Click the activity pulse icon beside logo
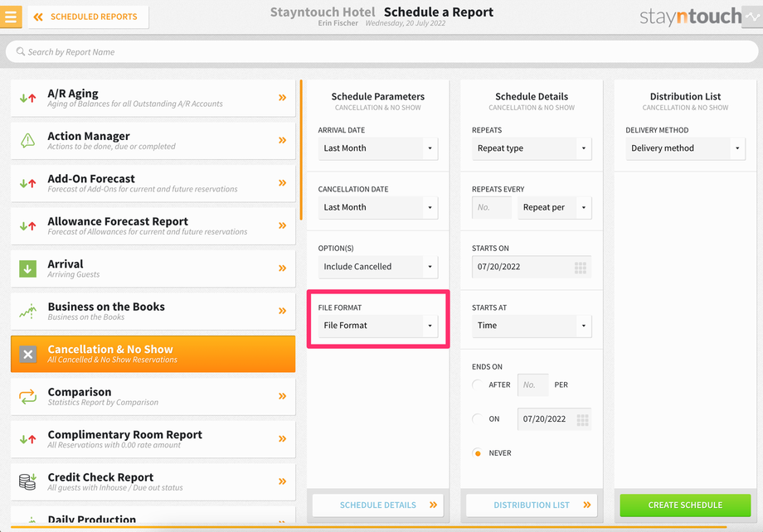The width and height of the screenshot is (763, 532). pyautogui.click(x=753, y=17)
